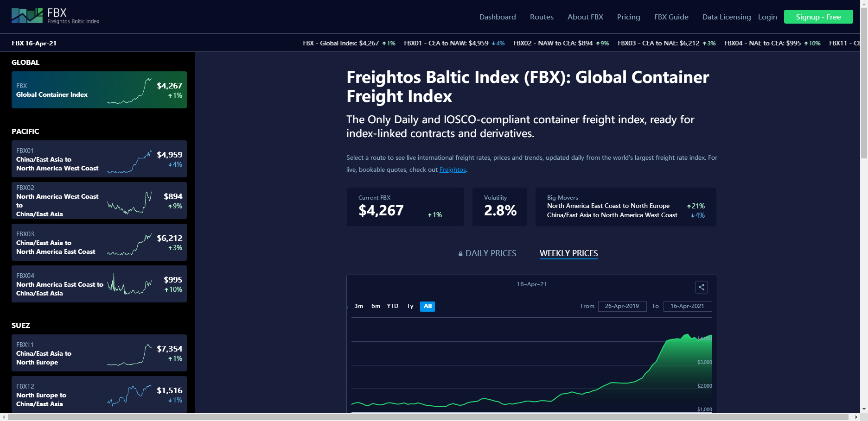This screenshot has width=868, height=421.
Task: Open the FBX Global Container Index sparkline card
Action: [x=99, y=90]
